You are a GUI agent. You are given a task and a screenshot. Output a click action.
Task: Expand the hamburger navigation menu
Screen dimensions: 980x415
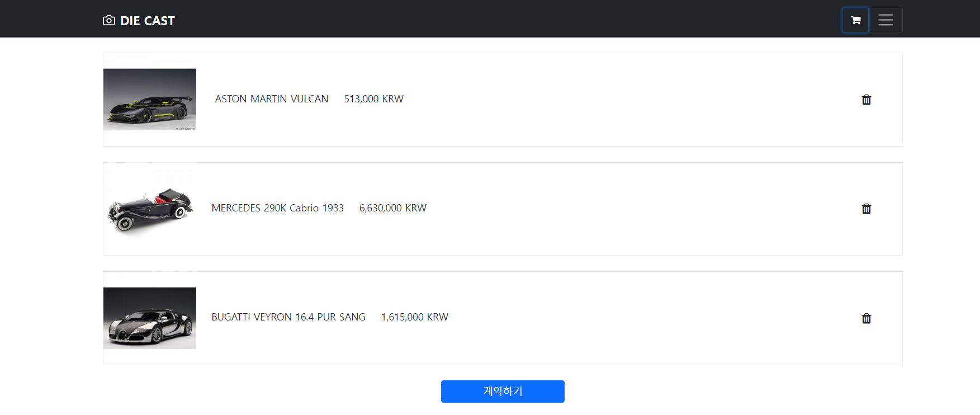(886, 20)
